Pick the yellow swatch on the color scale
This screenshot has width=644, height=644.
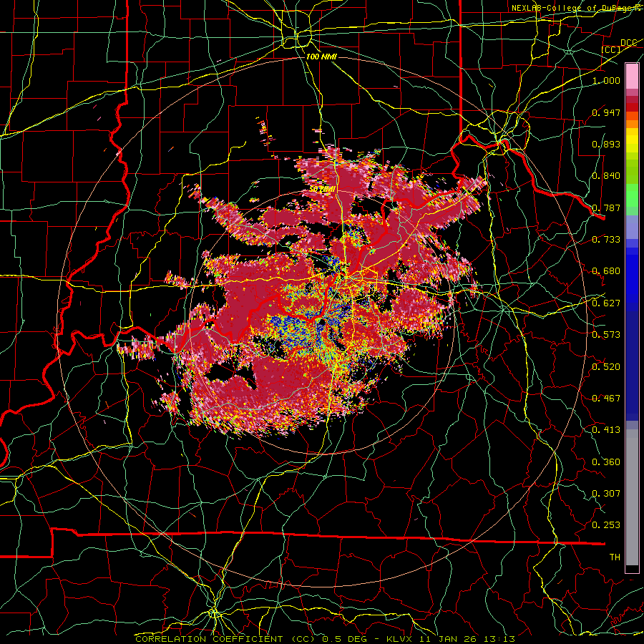632,140
